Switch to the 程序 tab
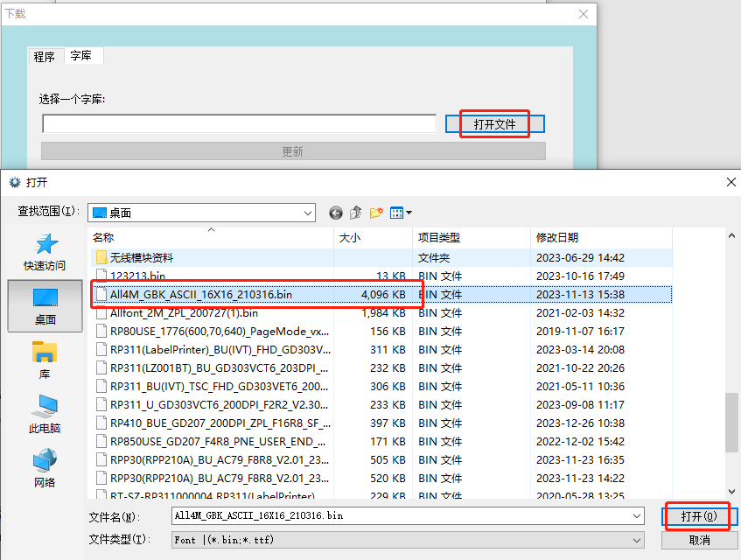The image size is (741, 560). (45, 57)
